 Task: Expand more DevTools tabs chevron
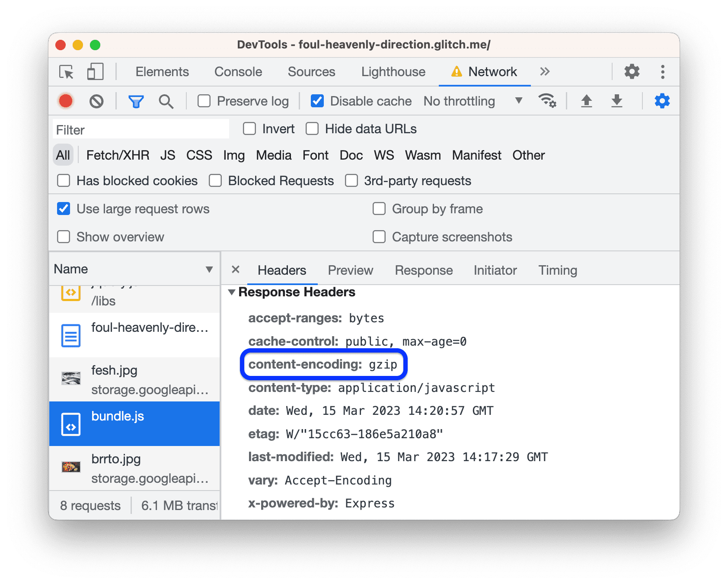click(545, 72)
